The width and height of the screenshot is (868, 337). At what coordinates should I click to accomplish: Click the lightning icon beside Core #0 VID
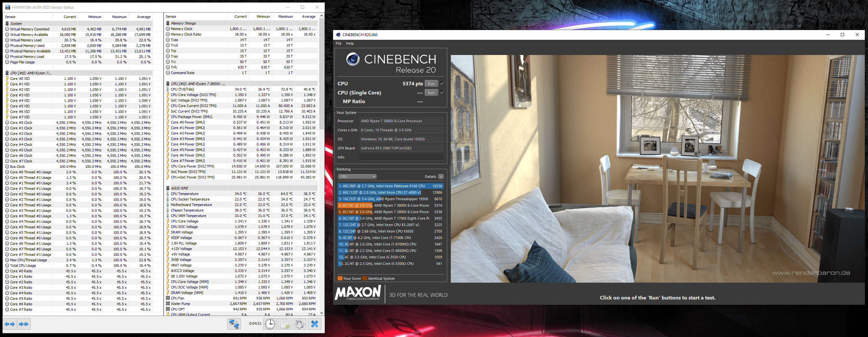coord(7,79)
